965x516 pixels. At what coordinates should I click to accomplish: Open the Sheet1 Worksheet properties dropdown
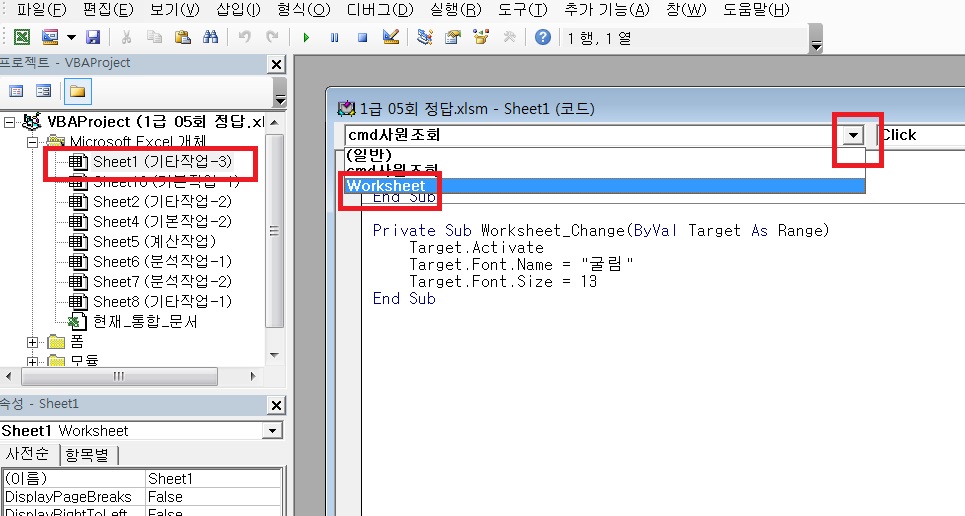(x=271, y=431)
